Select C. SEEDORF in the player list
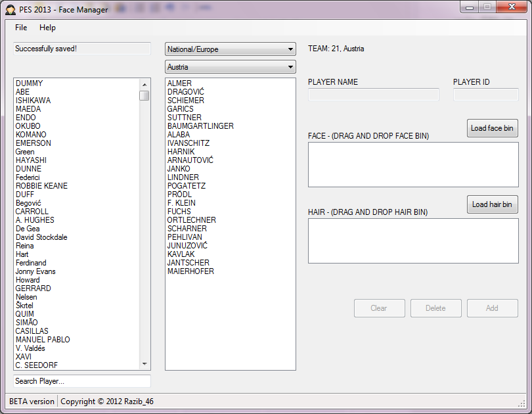Image resolution: width=532 pixels, height=414 pixels. (77, 365)
